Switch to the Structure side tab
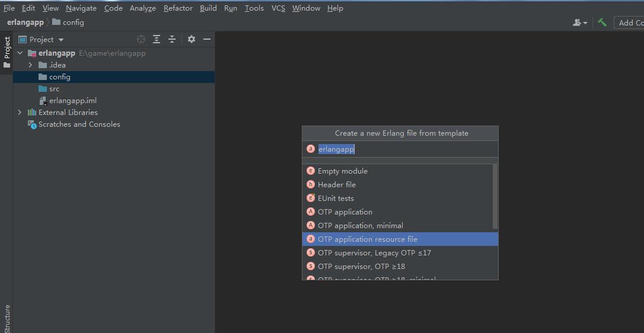Viewport: 644px width, 333px height. click(7, 318)
